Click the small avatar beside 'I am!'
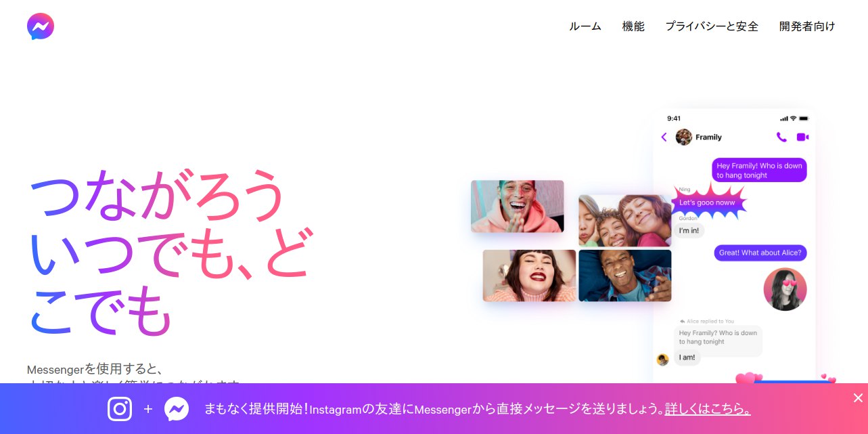 click(663, 360)
